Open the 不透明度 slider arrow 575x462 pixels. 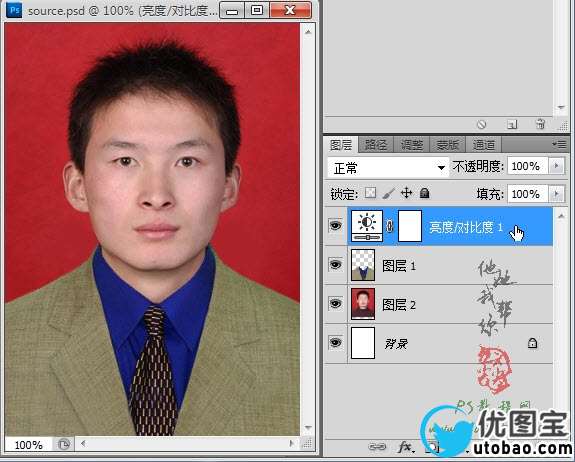click(x=556, y=166)
